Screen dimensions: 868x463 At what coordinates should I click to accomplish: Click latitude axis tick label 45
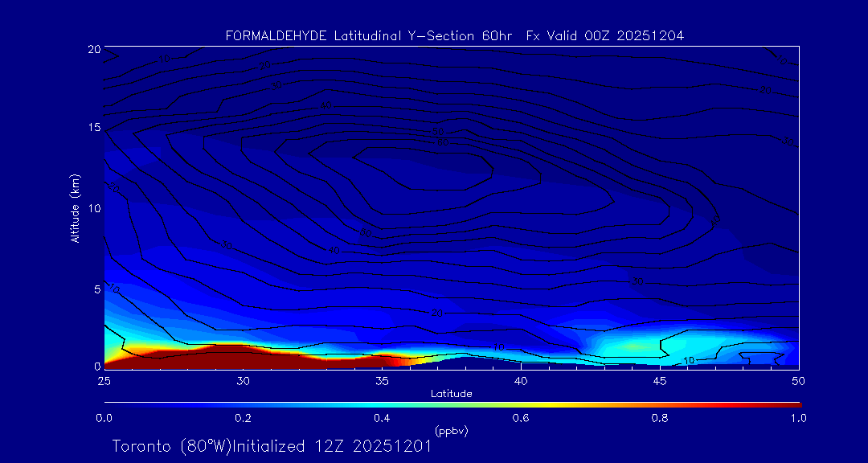660,381
